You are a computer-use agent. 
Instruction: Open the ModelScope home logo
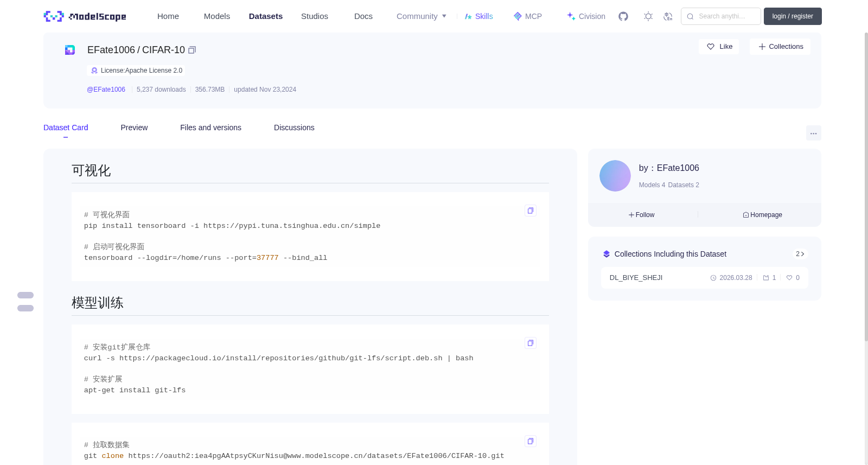coord(85,16)
